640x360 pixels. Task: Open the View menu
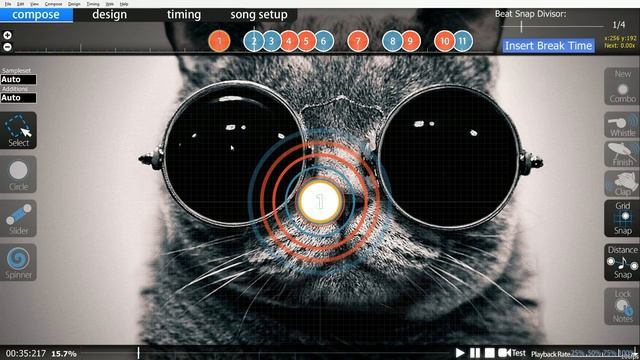[35, 4]
